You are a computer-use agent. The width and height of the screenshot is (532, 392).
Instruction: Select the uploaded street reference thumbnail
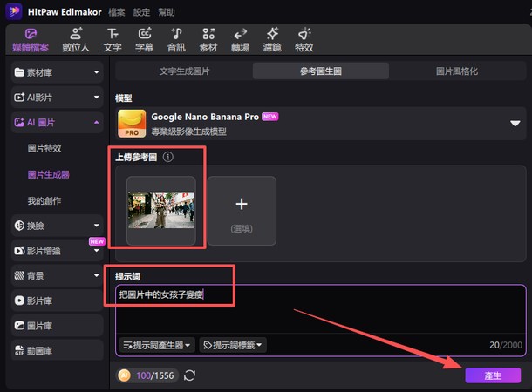[160, 210]
